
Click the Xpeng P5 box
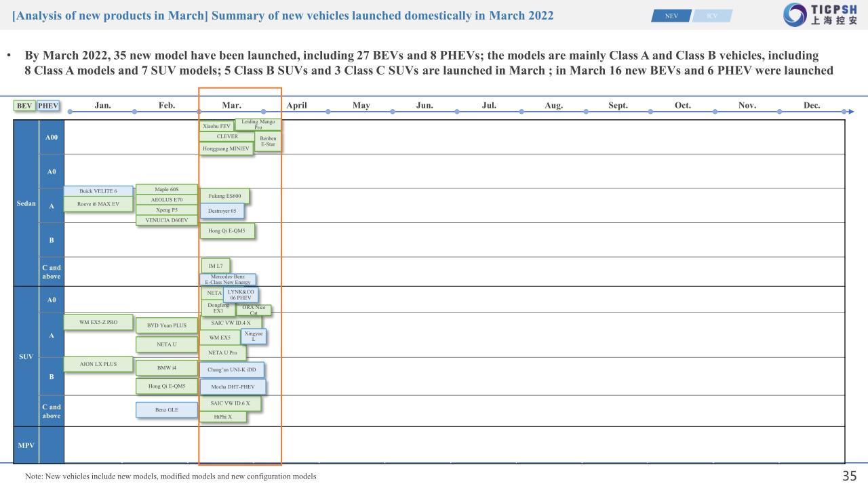166,210
